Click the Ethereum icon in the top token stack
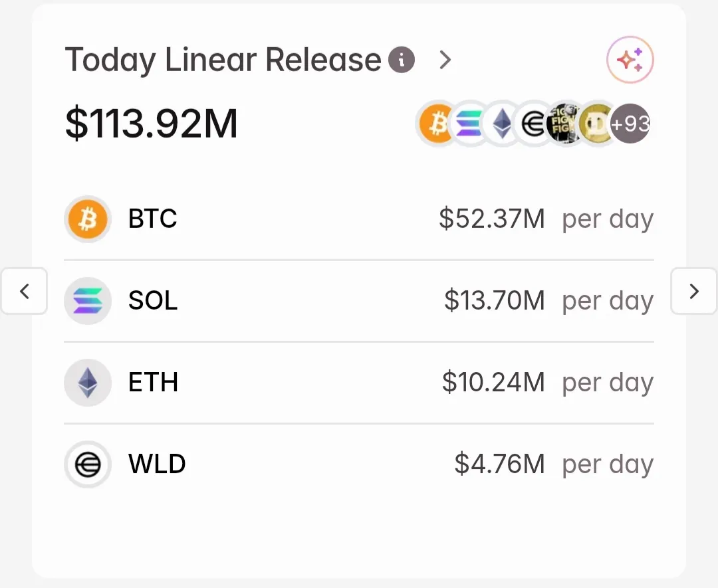This screenshot has width=718, height=588. [501, 124]
